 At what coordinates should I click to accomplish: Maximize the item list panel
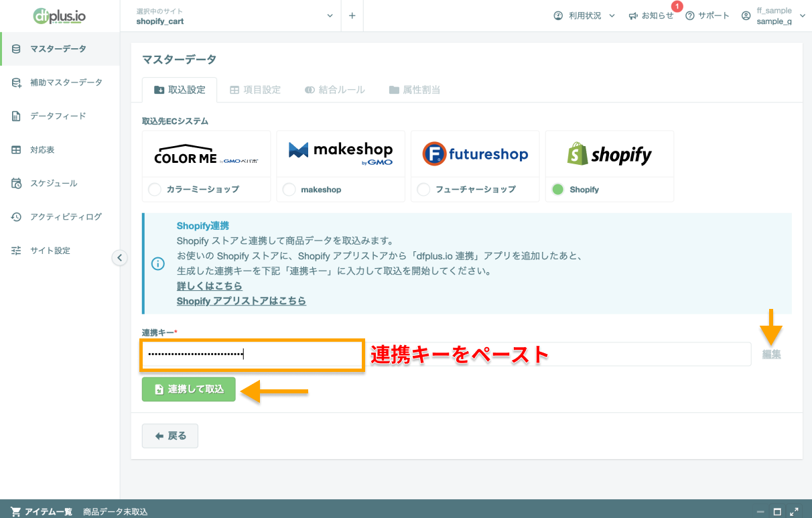pyautogui.click(x=778, y=511)
